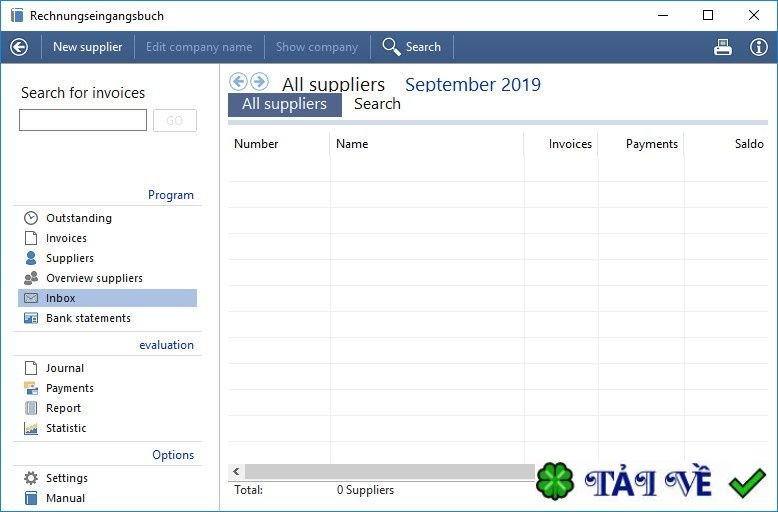Screen dimensions: 778x512
Task: Open Overview suppliers in the sidebar
Action: pyautogui.click(x=94, y=278)
